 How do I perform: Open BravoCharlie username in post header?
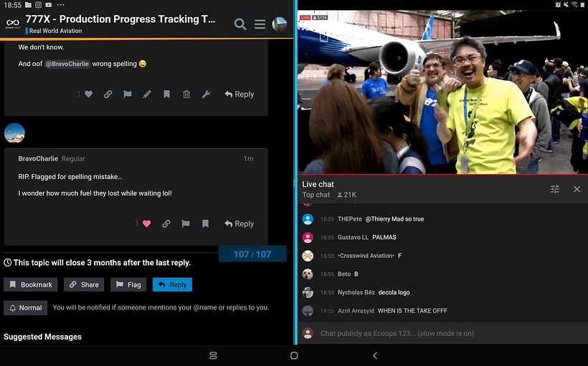[38, 158]
